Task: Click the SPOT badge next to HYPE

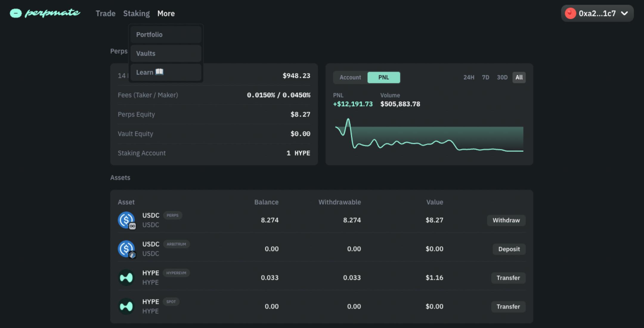Action: point(171,302)
